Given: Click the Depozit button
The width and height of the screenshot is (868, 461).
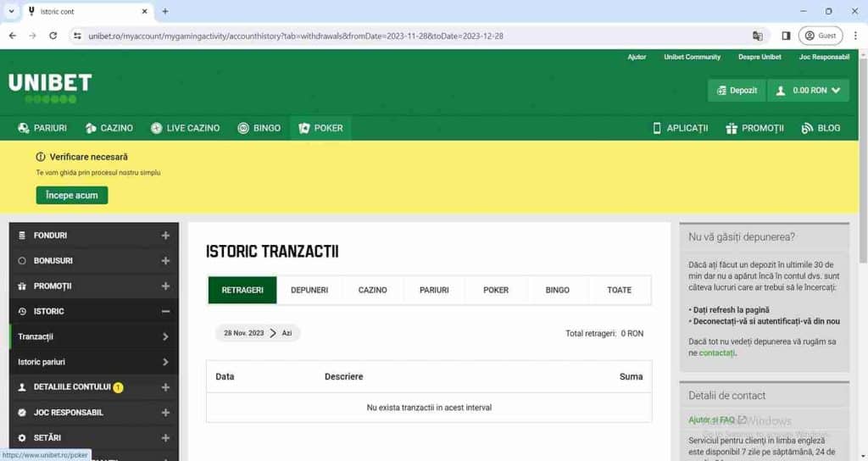Looking at the screenshot, I should (737, 90).
